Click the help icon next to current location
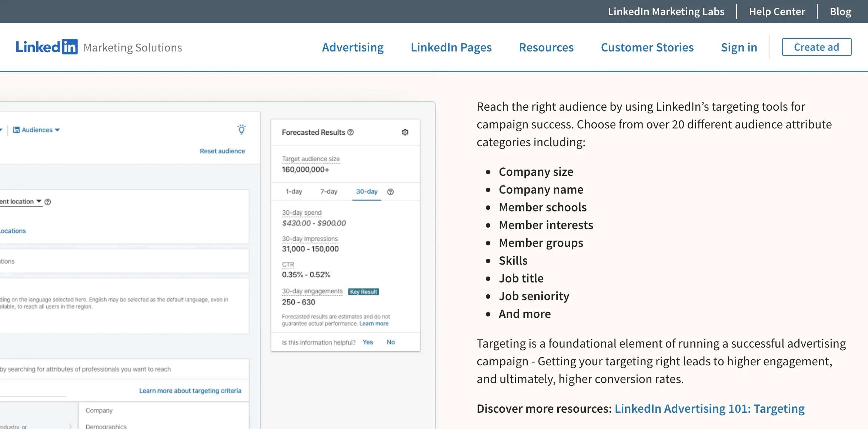The height and width of the screenshot is (429, 868). (x=48, y=202)
